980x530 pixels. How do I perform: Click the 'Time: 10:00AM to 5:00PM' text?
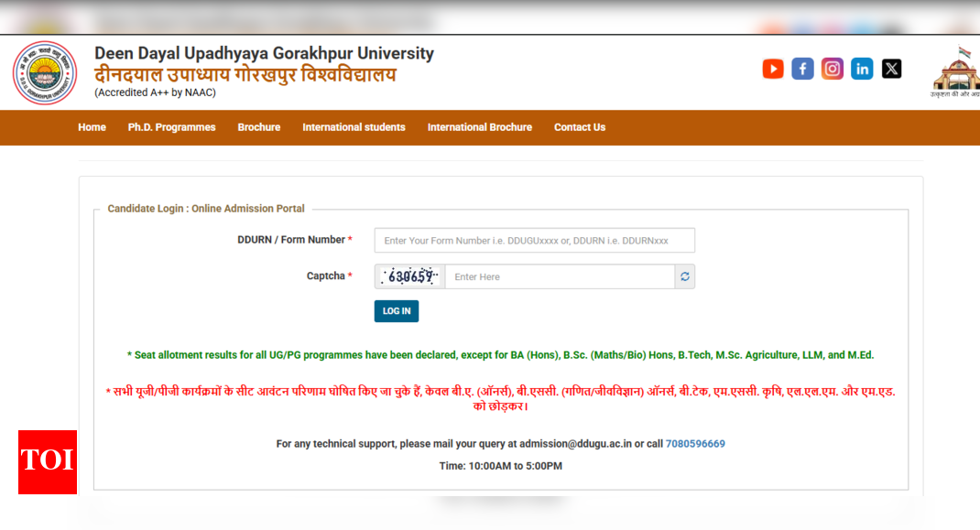tap(501, 466)
